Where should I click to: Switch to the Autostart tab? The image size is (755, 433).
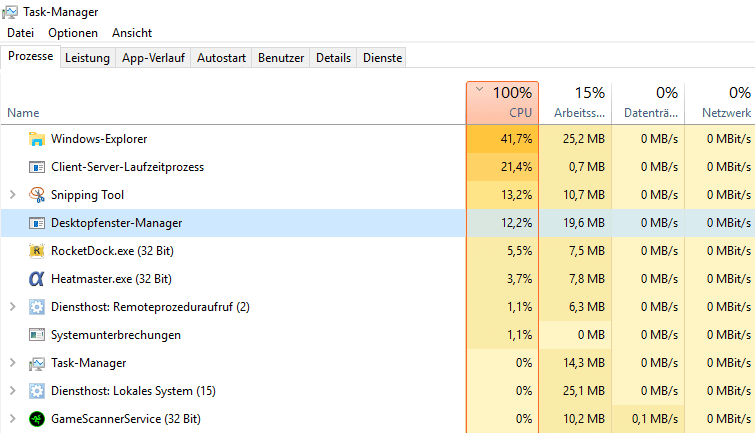click(x=221, y=58)
